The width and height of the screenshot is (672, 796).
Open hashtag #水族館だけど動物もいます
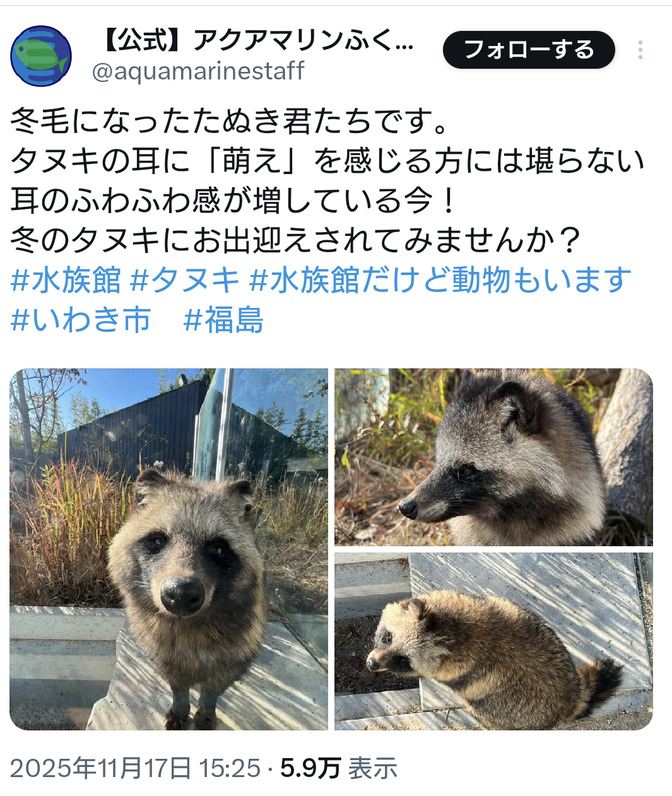pos(440,280)
